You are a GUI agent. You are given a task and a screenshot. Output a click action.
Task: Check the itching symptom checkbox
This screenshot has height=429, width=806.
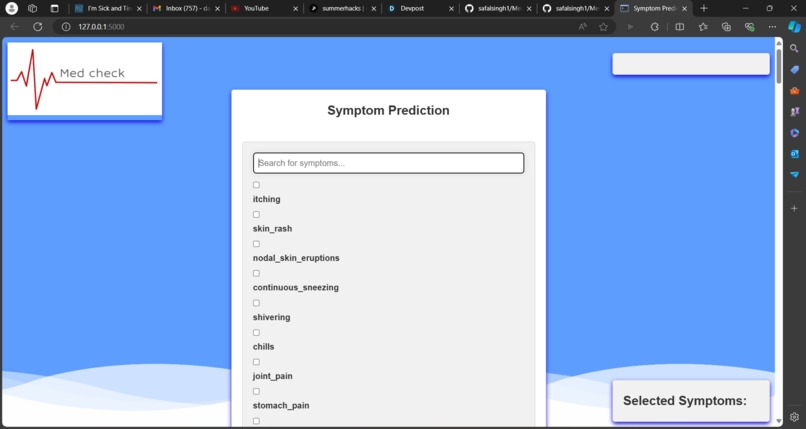256,185
